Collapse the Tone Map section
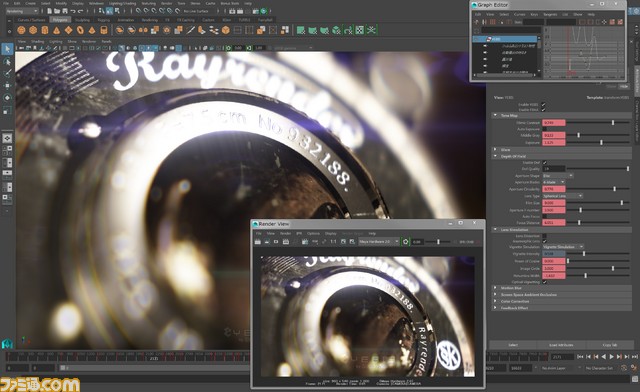 coord(562,116)
